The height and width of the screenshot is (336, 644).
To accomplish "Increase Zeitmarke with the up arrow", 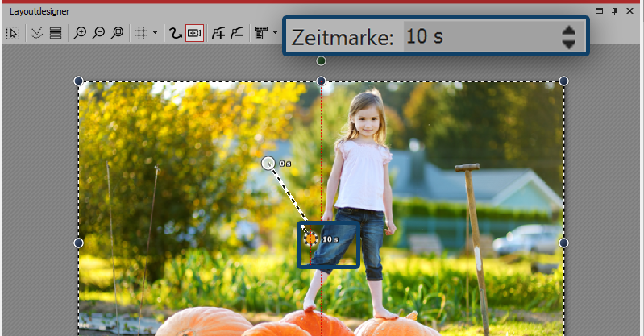I will click(569, 30).
